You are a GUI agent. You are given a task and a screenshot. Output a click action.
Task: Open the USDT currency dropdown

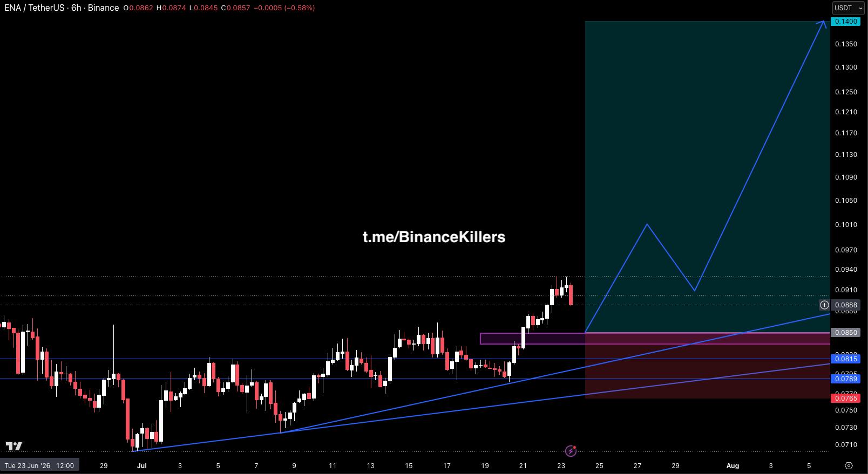pos(849,8)
